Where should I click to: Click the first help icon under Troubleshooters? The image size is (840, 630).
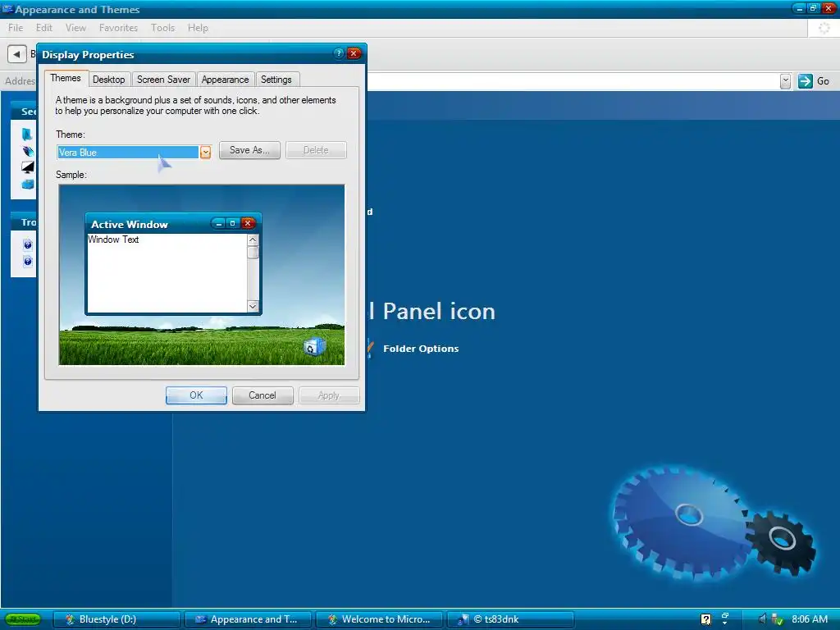(28, 244)
